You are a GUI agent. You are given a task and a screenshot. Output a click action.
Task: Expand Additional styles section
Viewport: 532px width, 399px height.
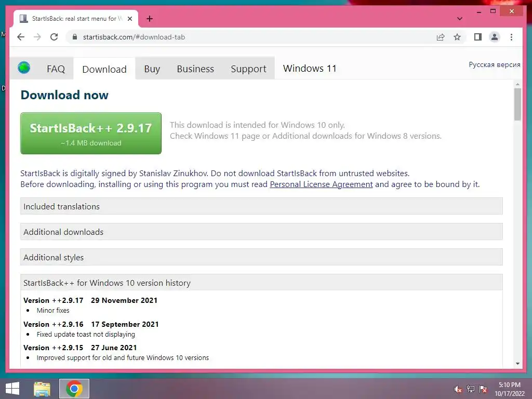point(261,257)
